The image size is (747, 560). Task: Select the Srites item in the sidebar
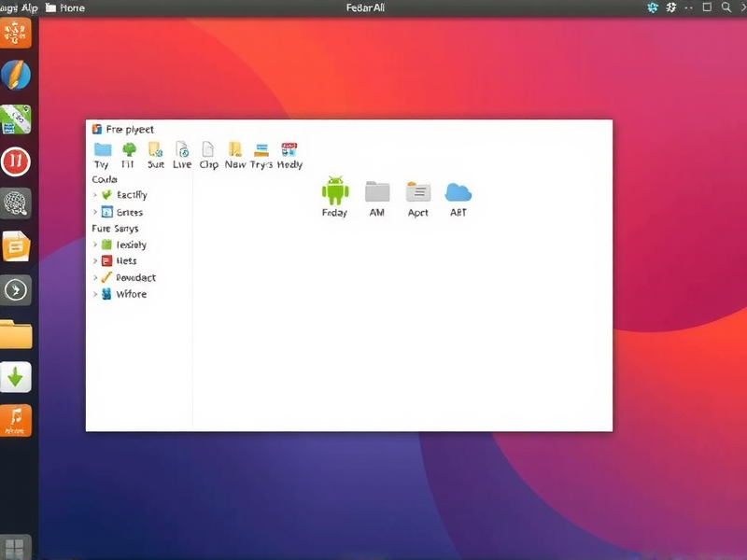pyautogui.click(x=125, y=211)
